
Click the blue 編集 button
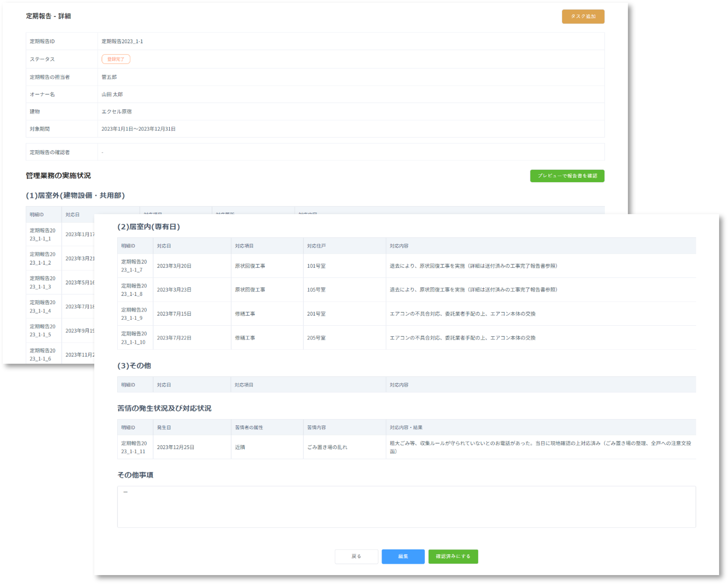point(403,556)
